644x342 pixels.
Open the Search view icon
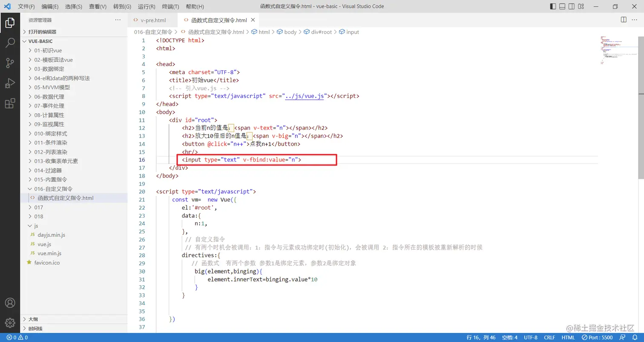coord(10,43)
